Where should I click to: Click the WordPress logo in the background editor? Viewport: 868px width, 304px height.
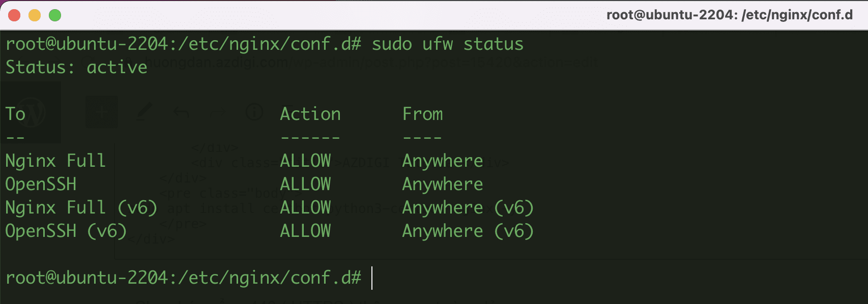(32, 112)
